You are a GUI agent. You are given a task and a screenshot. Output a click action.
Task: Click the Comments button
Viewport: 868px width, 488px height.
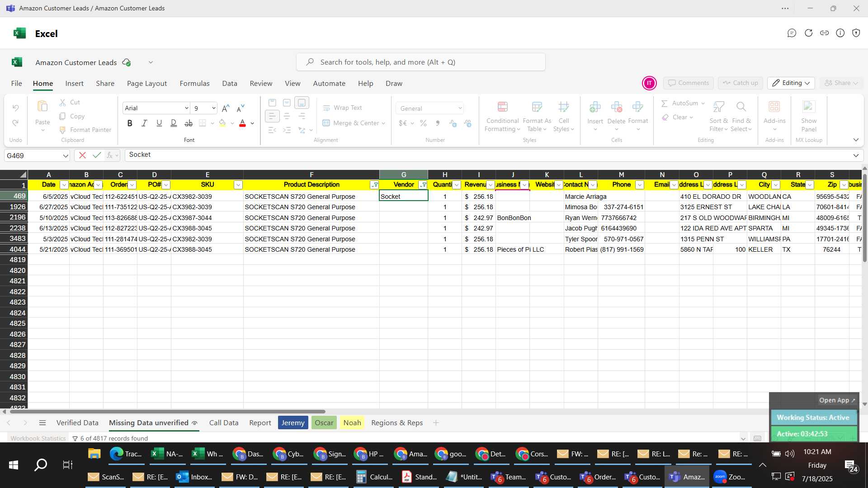click(x=688, y=83)
